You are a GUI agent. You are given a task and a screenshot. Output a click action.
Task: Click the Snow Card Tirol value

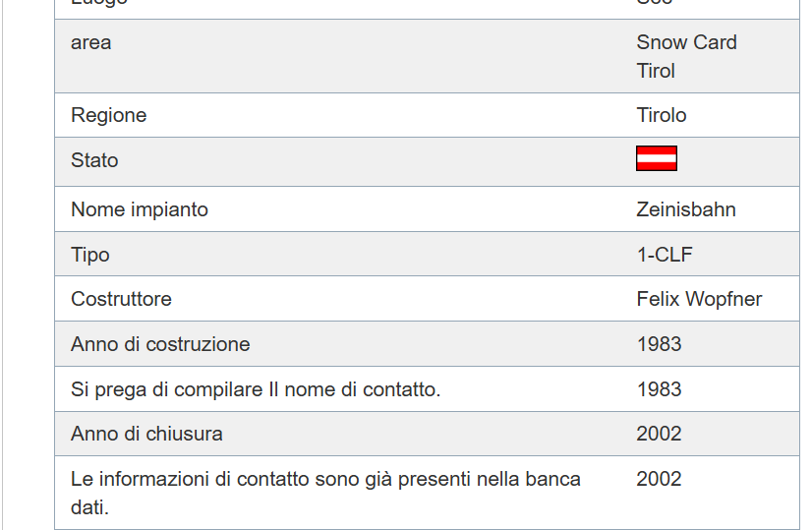click(x=686, y=56)
